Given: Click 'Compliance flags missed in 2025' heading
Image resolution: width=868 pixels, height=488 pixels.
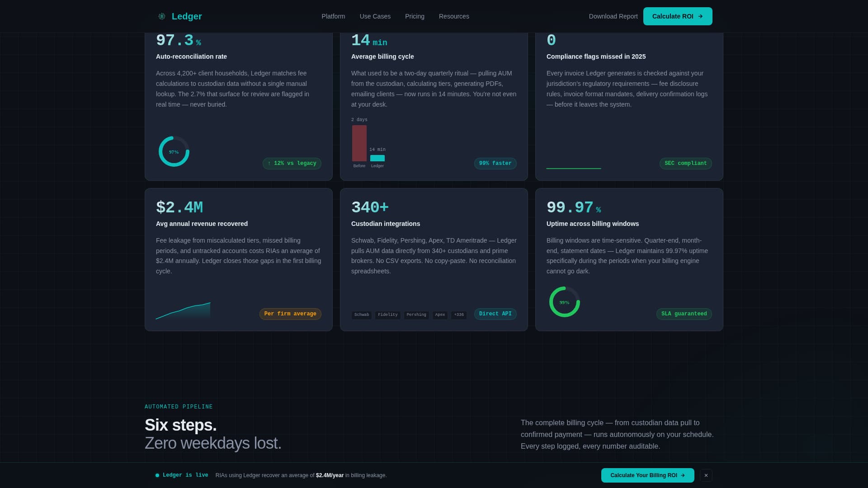Looking at the screenshot, I should (x=596, y=56).
